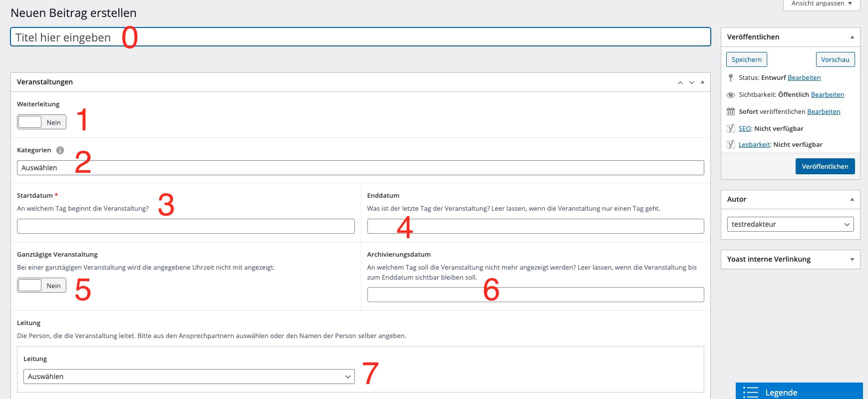This screenshot has height=399, width=868.
Task: Move Veranstaltungen panel down with arrow
Action: point(691,82)
